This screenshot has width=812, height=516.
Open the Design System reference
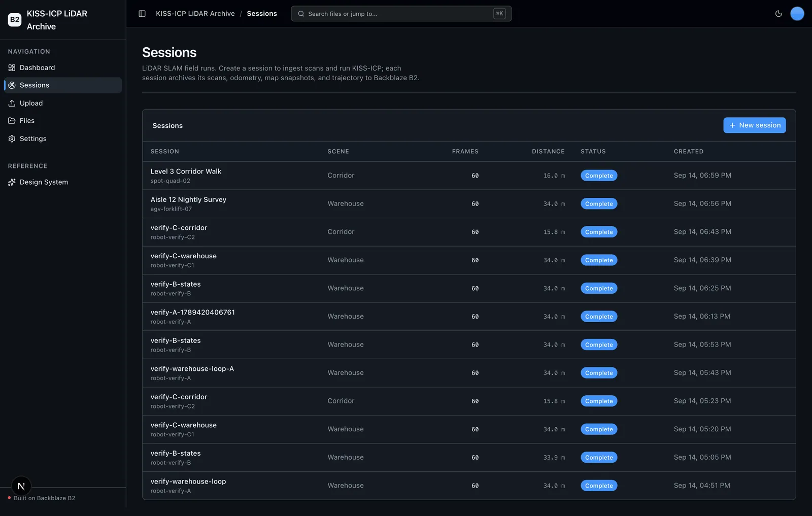pyautogui.click(x=63, y=182)
